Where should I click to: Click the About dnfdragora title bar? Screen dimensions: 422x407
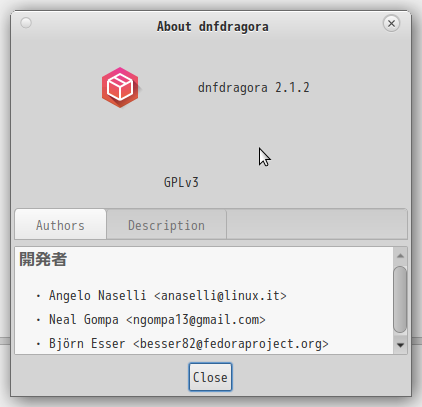pyautogui.click(x=213, y=26)
